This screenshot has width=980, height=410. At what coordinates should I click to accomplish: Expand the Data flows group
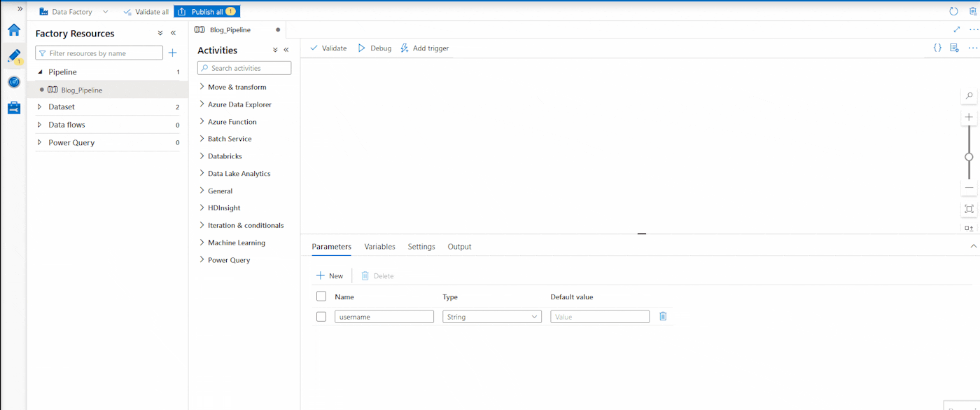click(40, 125)
